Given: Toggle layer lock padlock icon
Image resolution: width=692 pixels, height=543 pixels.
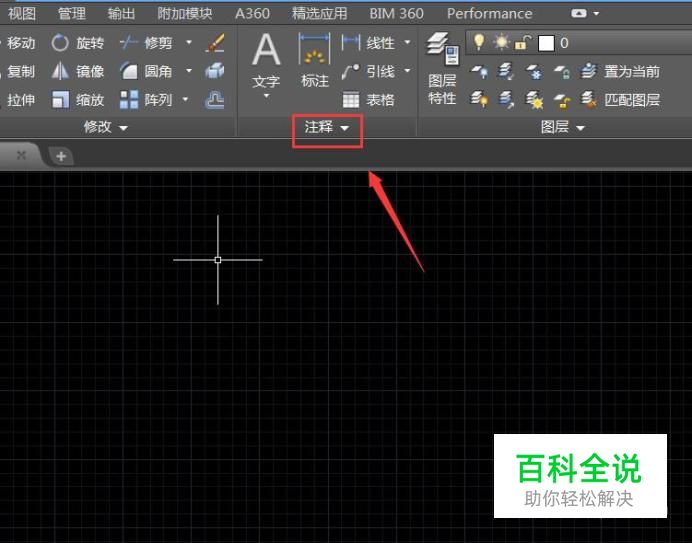Looking at the screenshot, I should pos(523,43).
